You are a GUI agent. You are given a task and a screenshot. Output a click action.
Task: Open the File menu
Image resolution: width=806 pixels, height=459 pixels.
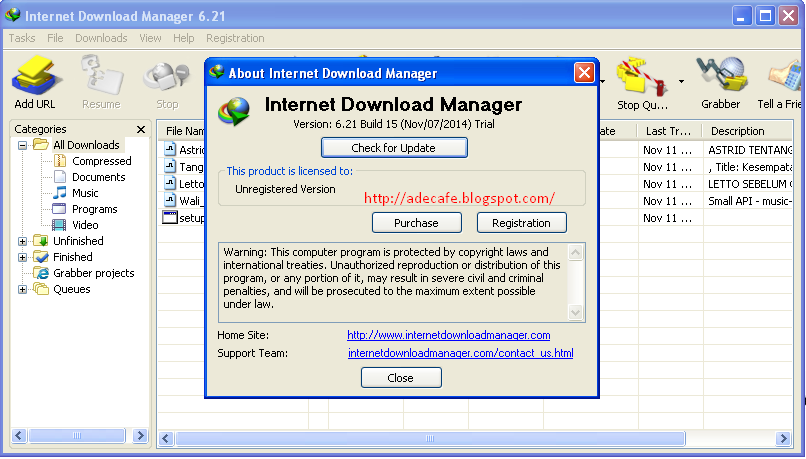point(55,38)
